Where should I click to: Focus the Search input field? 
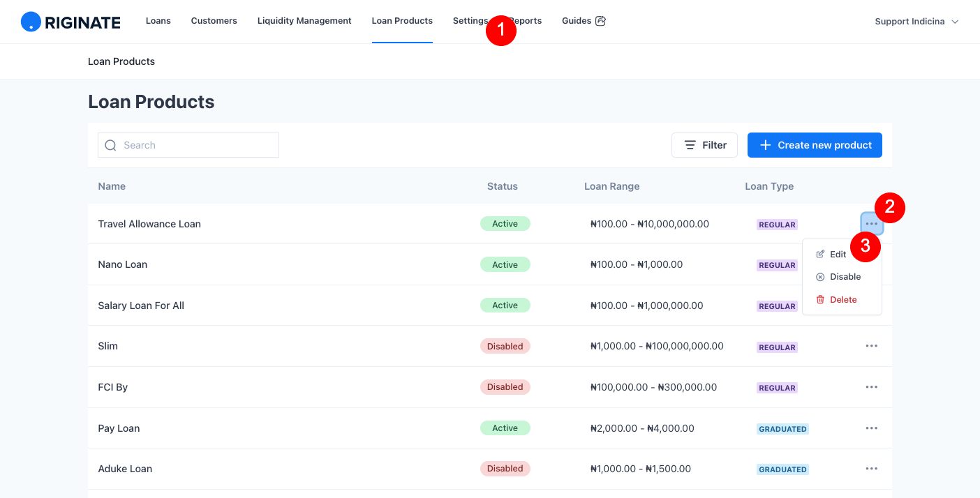point(188,145)
